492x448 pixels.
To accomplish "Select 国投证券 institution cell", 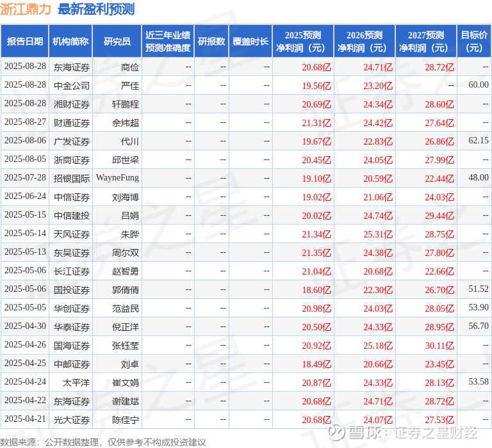I will [x=72, y=290].
